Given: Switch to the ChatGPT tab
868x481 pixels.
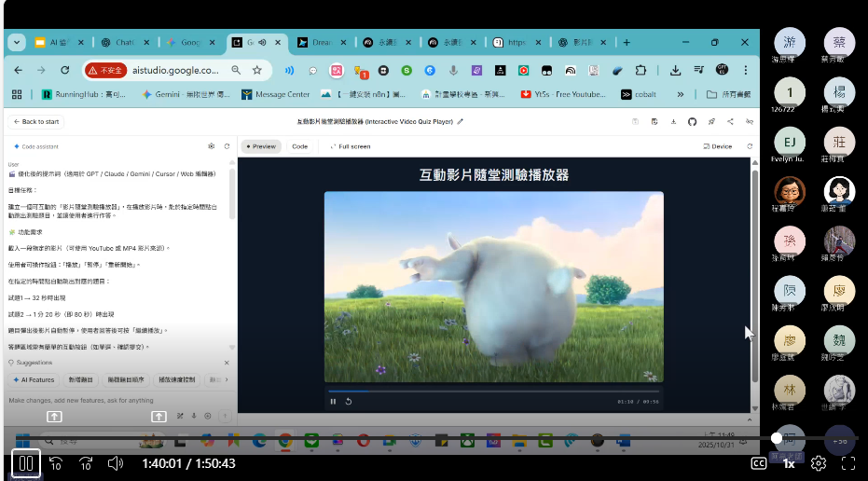Looking at the screenshot, I should click(124, 43).
